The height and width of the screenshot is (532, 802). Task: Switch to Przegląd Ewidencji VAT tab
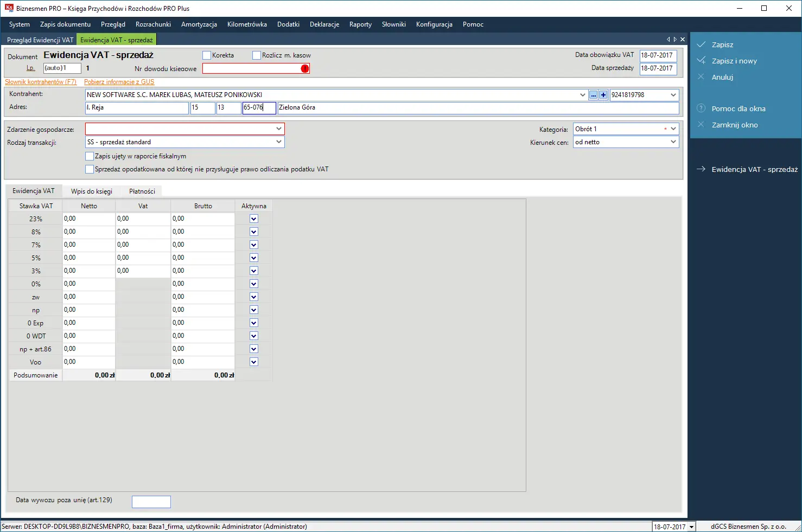pyautogui.click(x=40, y=40)
